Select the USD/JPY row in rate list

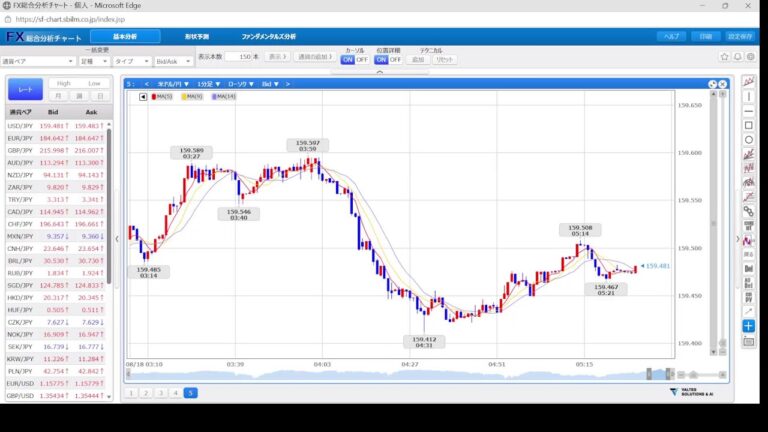[x=55, y=126]
